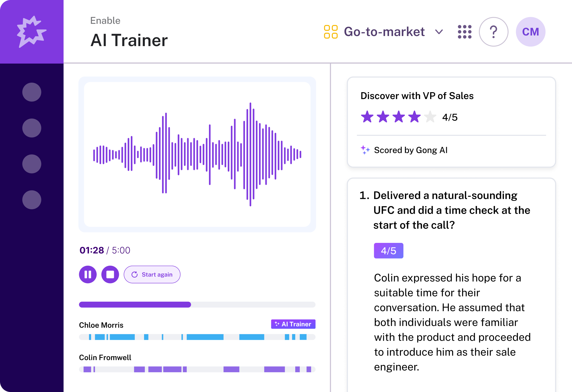Screen dimensions: 572x392
Task: Click the Gong starburst logo
Action: (32, 32)
